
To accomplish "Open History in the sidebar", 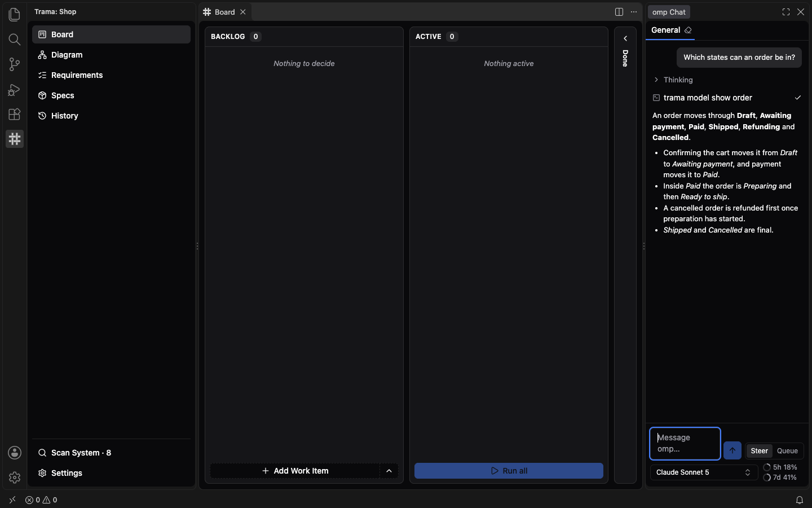I will [111, 116].
